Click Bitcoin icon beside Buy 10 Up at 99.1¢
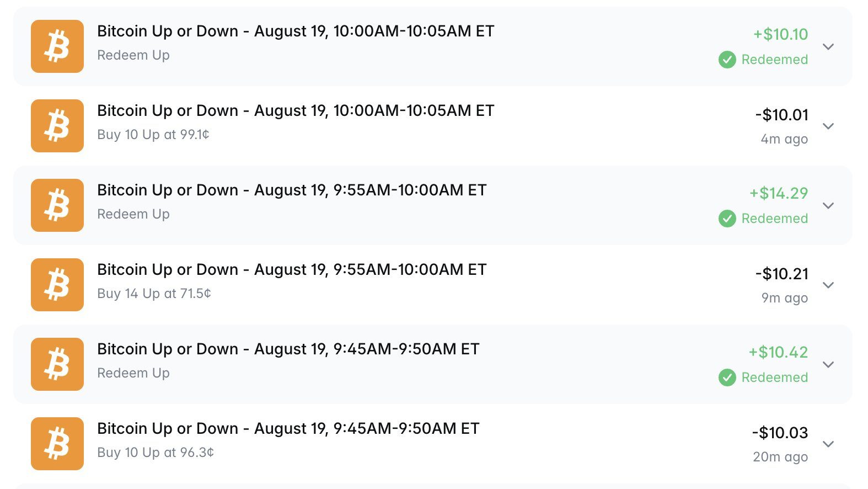Image resolution: width=868 pixels, height=489 pixels. click(57, 126)
